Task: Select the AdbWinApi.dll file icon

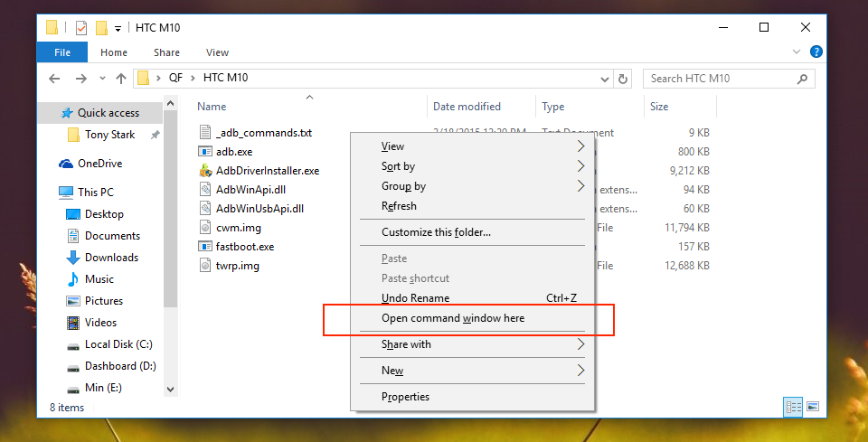Action: coord(205,189)
